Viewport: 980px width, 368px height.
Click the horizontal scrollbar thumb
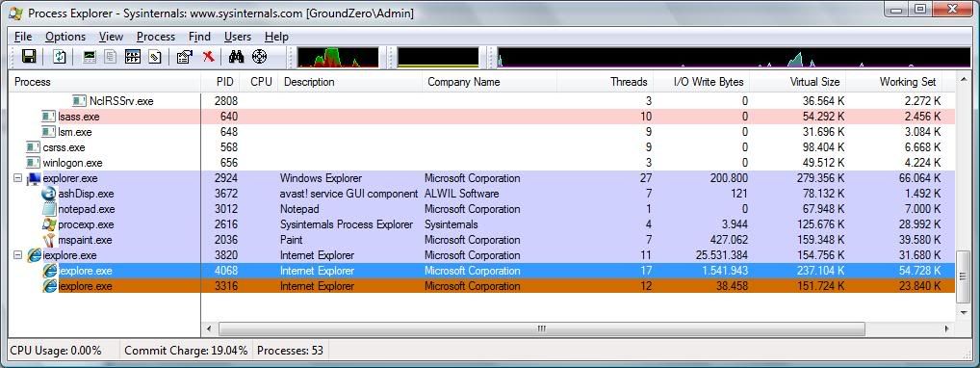[542, 329]
